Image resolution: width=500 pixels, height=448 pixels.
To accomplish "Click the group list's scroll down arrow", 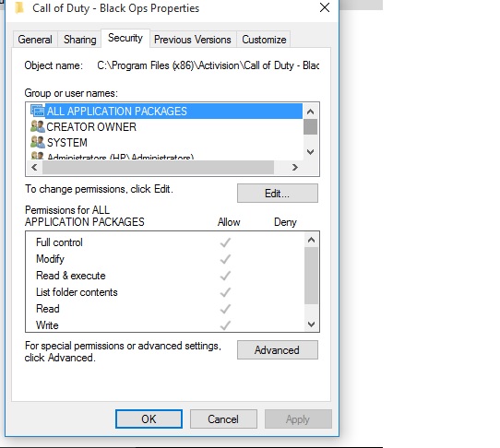I will (x=310, y=152).
